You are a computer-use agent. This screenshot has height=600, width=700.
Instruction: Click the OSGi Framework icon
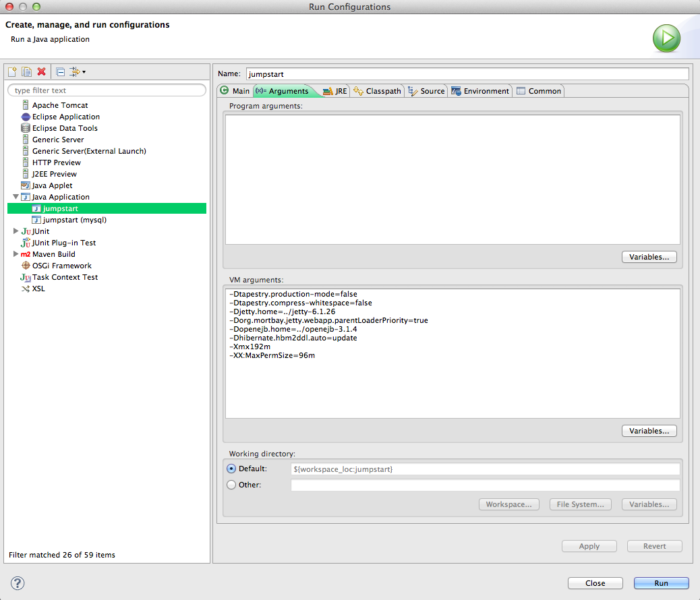pyautogui.click(x=26, y=266)
